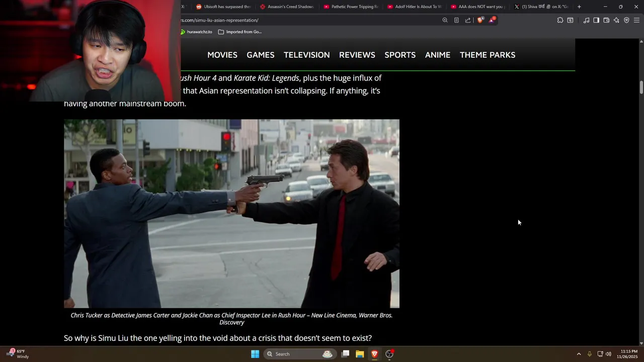Open Imported from Go... bookmarks folder
Image resolution: width=644 pixels, height=362 pixels.
[240, 32]
